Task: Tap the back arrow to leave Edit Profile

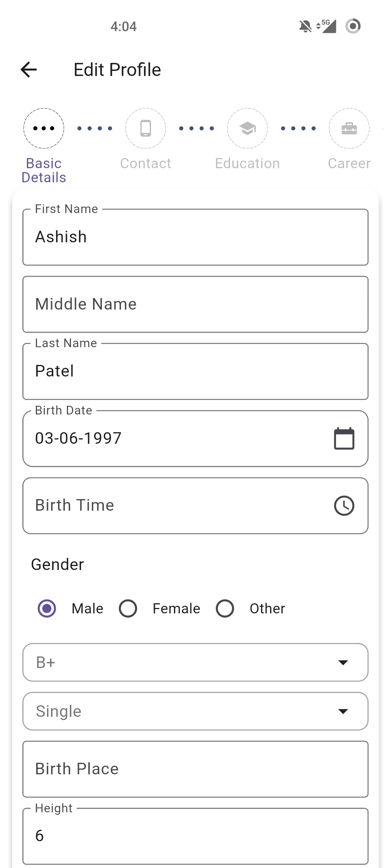Action: tap(28, 69)
